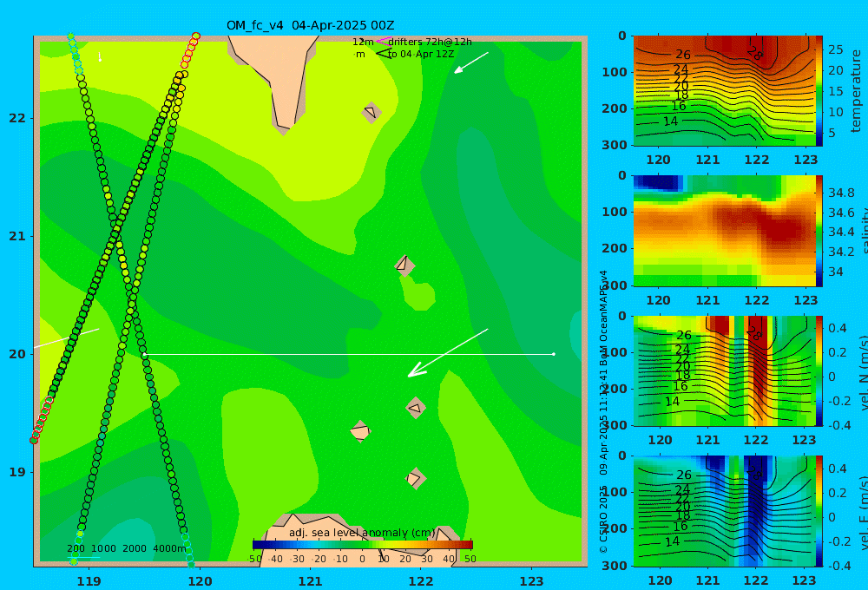The height and width of the screenshot is (590, 868).
Task: Click the island marker near 19.5N 122E
Action: [416, 408]
